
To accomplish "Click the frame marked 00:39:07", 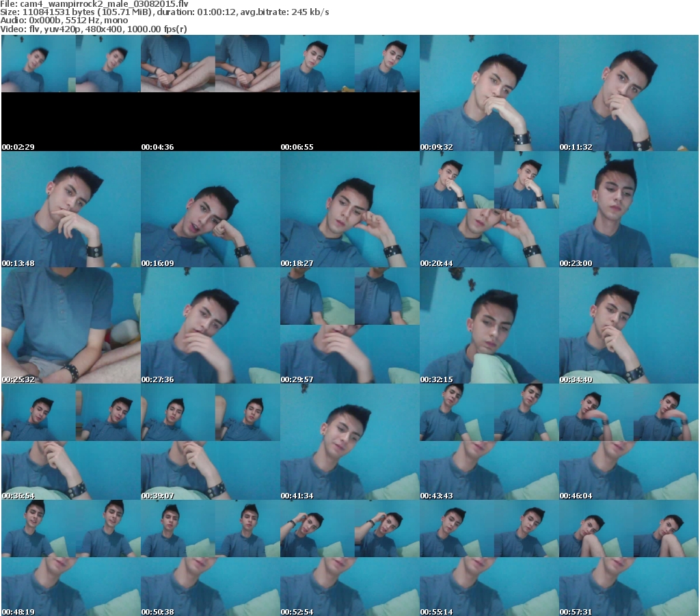I will (x=211, y=442).
